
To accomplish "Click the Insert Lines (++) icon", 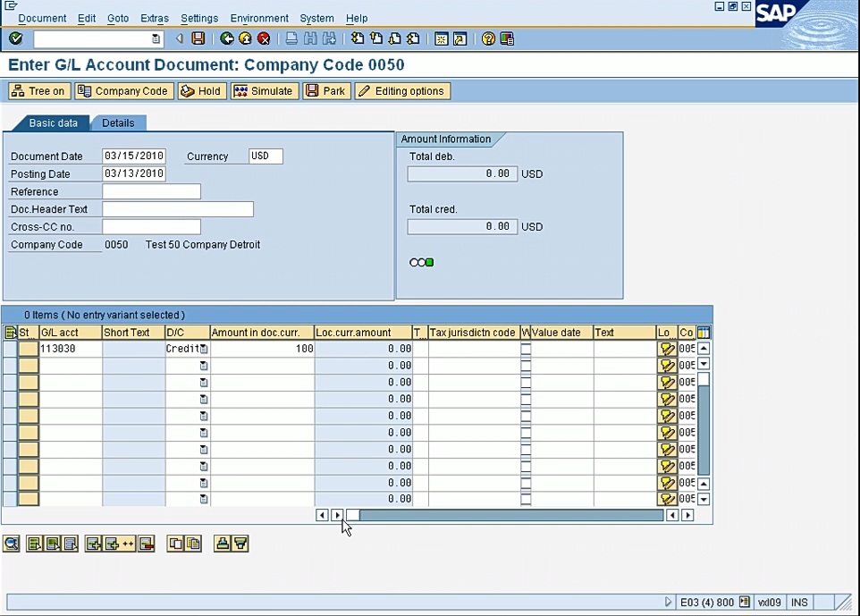I will coord(119,544).
